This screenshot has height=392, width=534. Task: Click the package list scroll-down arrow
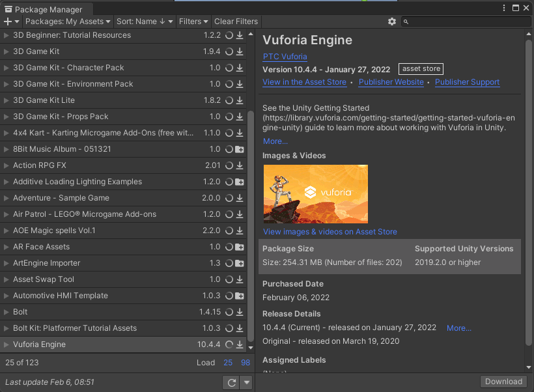click(251, 348)
